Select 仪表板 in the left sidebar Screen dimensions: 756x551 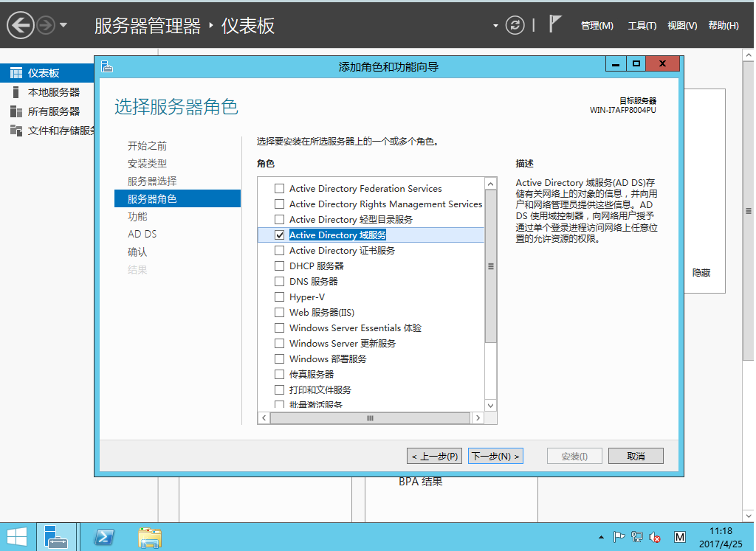coord(47,73)
